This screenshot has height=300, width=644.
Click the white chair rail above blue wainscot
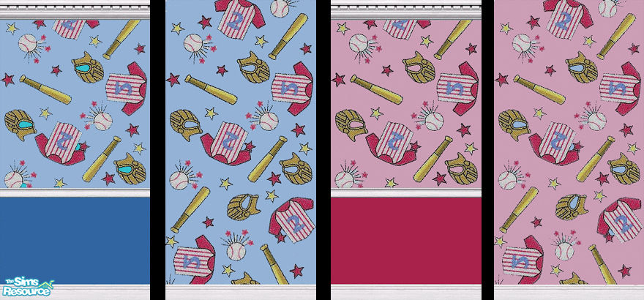(75, 195)
